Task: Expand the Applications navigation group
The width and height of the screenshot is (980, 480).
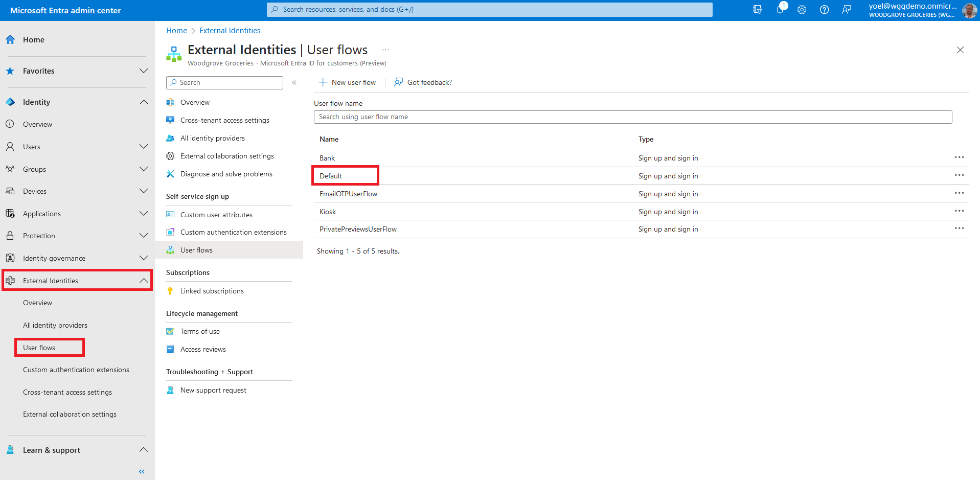Action: pyautogui.click(x=144, y=214)
